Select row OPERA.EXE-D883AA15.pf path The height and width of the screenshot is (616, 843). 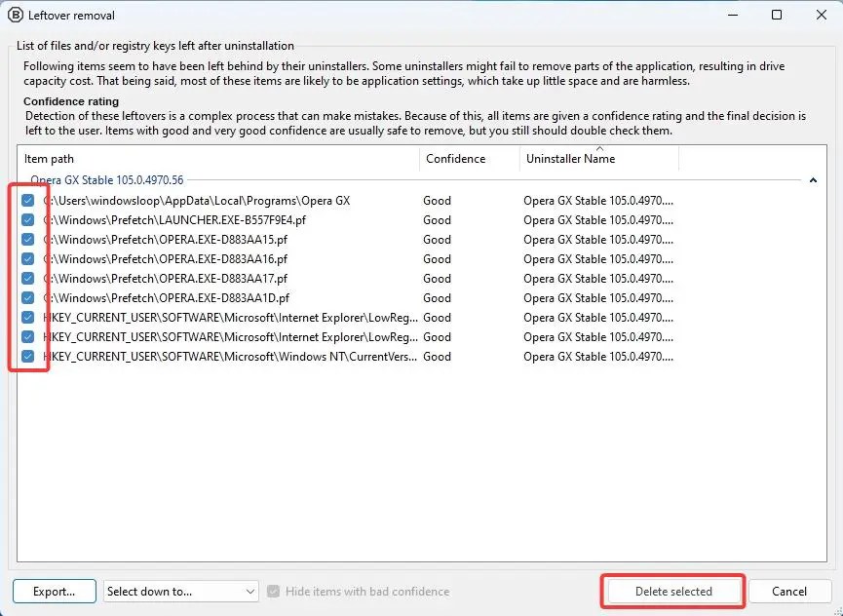click(x=166, y=240)
